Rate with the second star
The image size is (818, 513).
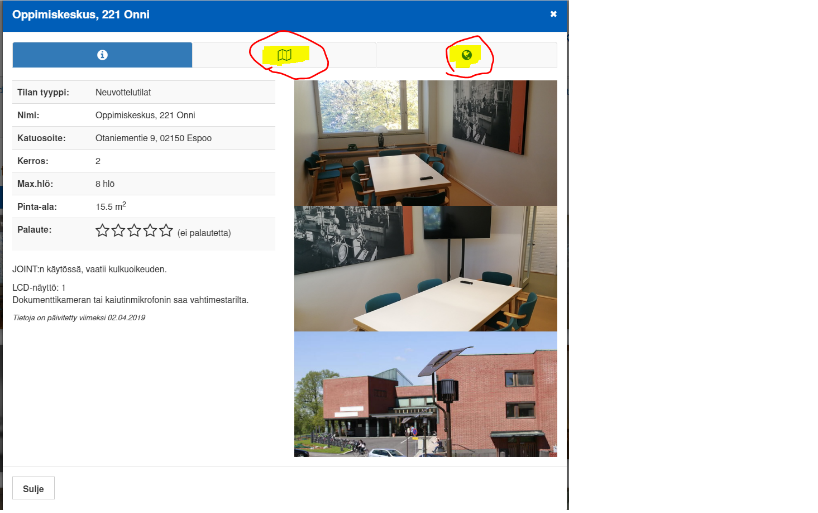tap(119, 231)
